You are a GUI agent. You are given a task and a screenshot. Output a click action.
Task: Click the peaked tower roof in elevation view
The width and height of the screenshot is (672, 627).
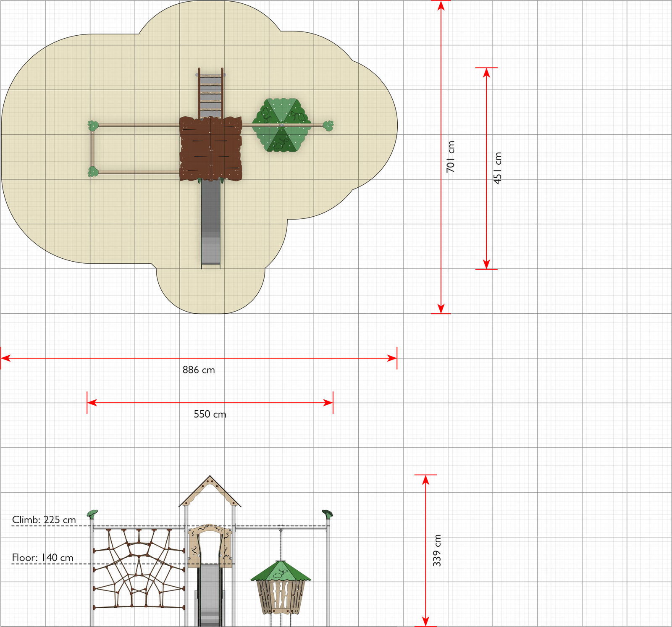[x=210, y=492]
